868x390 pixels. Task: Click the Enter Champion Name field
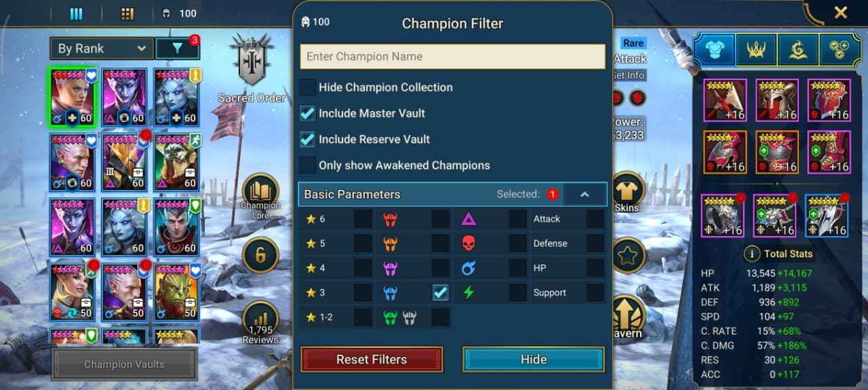pos(453,56)
